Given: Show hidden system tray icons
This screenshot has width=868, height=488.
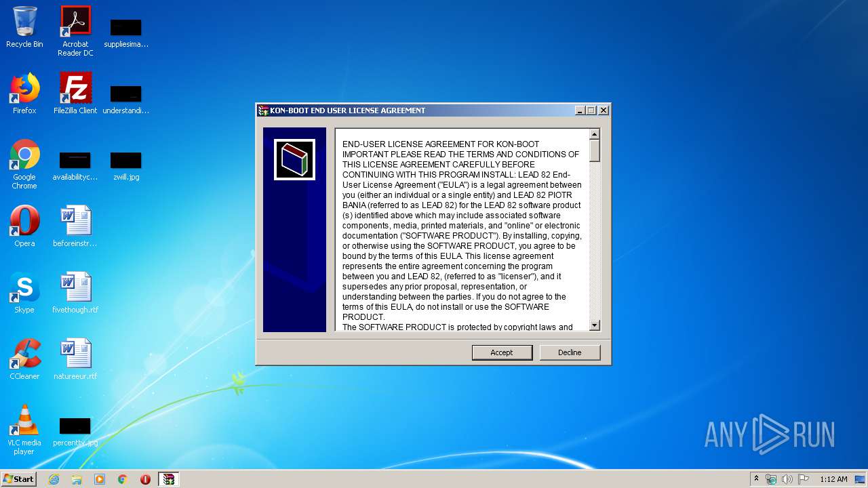Looking at the screenshot, I should click(x=757, y=479).
